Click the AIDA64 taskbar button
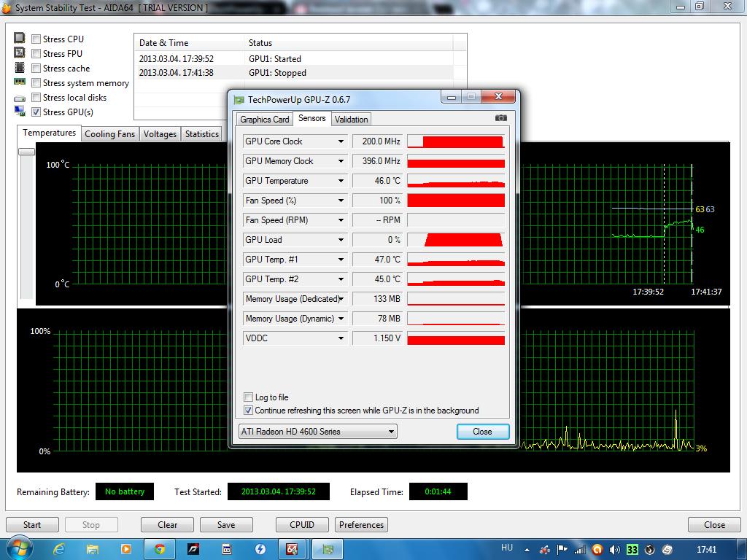 coord(292,549)
